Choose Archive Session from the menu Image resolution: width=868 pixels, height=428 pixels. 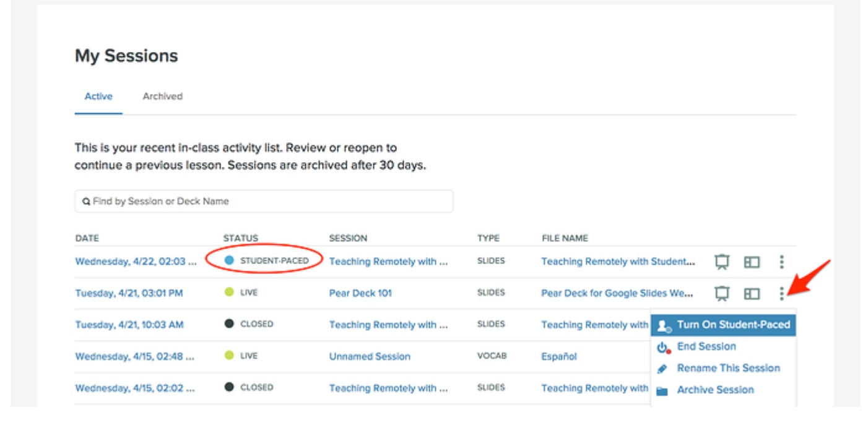tap(715, 390)
